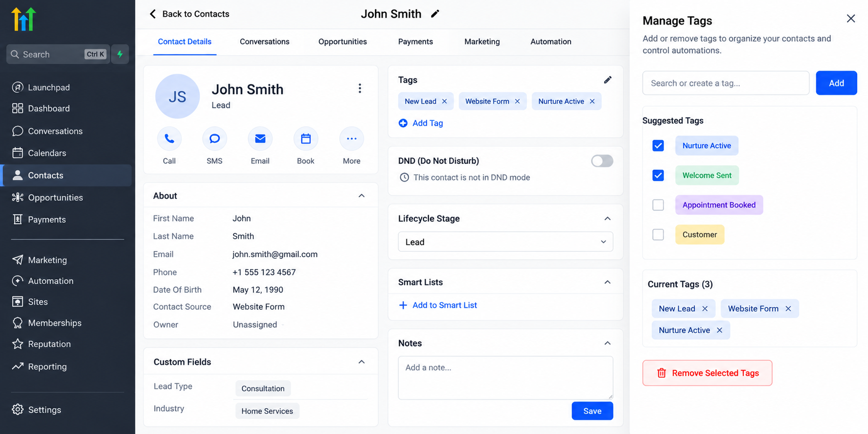Image resolution: width=868 pixels, height=434 pixels.
Task: Remove Nurture Active from Current Tags
Action: tap(719, 330)
